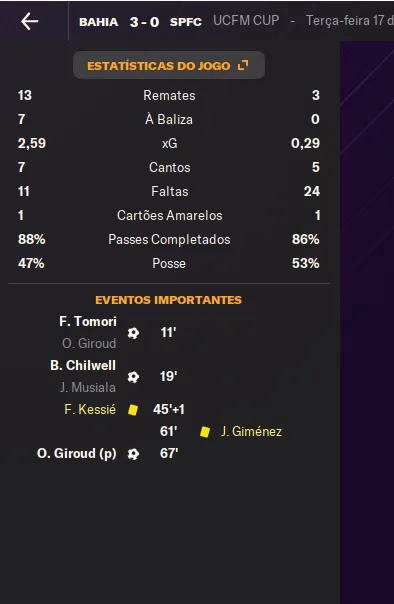Open B. Chilwell player link
The height and width of the screenshot is (604, 394).
(83, 365)
